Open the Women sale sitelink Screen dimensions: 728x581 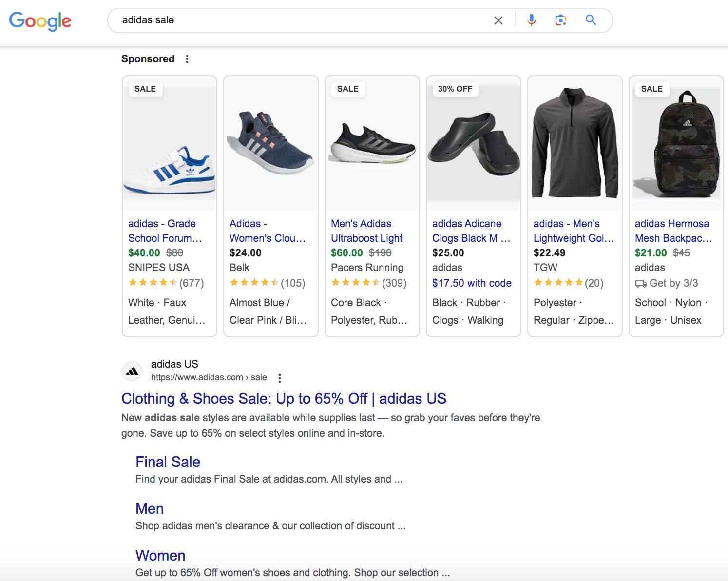[160, 555]
